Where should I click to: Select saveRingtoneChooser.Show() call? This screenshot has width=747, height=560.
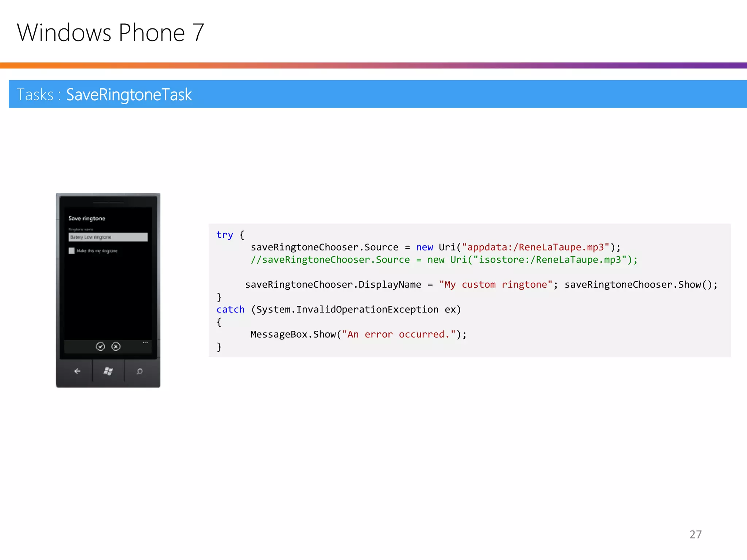point(641,284)
